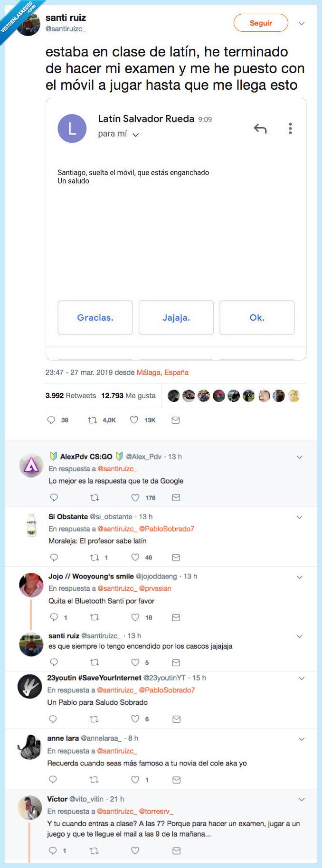Send the main tweet by direct message

tap(176, 420)
